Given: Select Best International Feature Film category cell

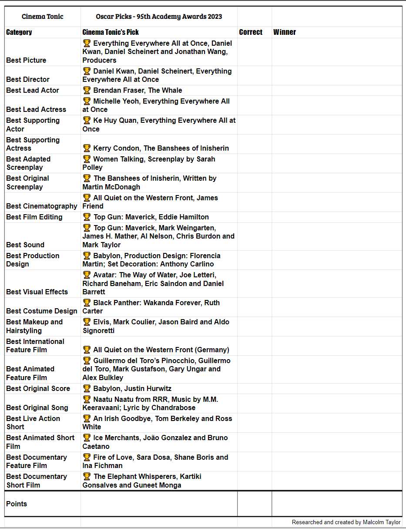Looking at the screenshot, I should pos(43,346).
